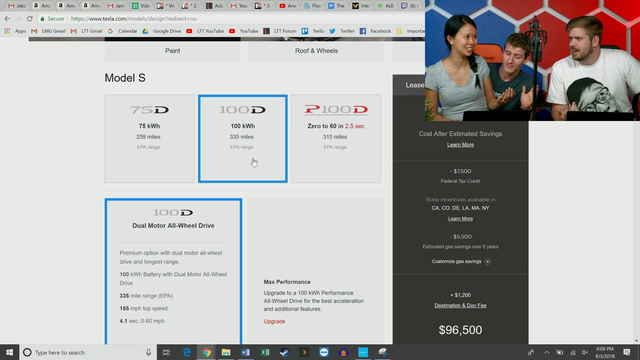Viewport: 640px width, 360px height.
Task: Open the Twitter bookmark
Action: click(342, 31)
